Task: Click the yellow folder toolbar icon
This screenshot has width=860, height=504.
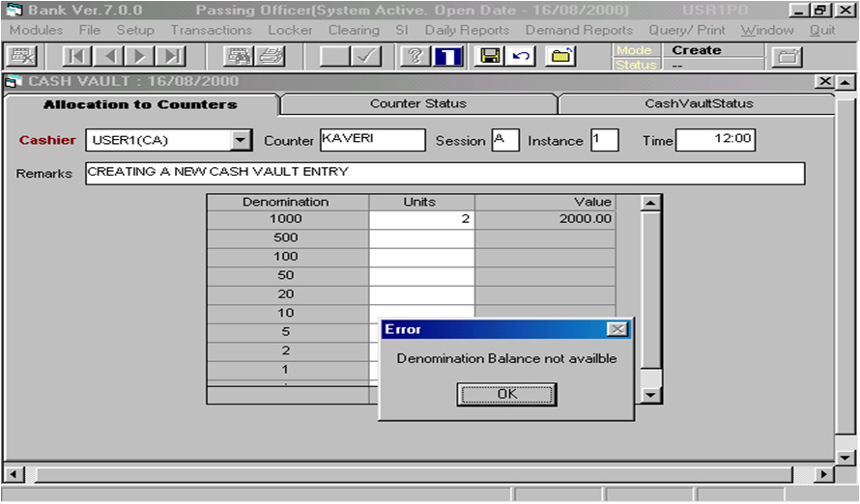Action: click(x=560, y=57)
